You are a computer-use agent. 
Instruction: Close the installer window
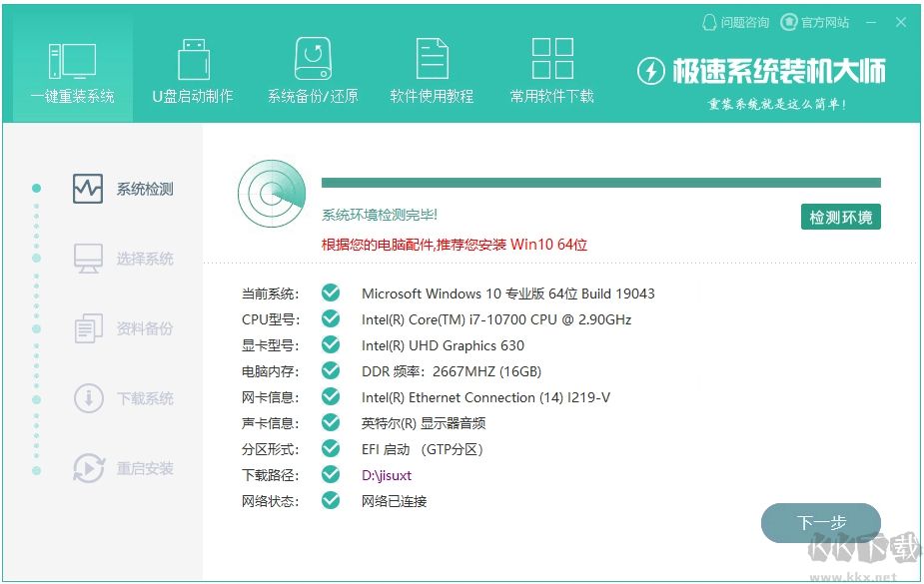coord(901,22)
